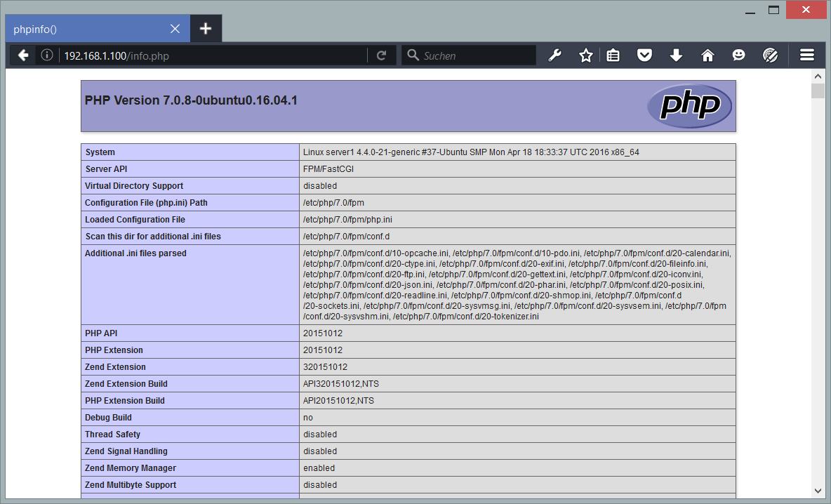Open the Hello chat smiley icon

click(x=738, y=55)
